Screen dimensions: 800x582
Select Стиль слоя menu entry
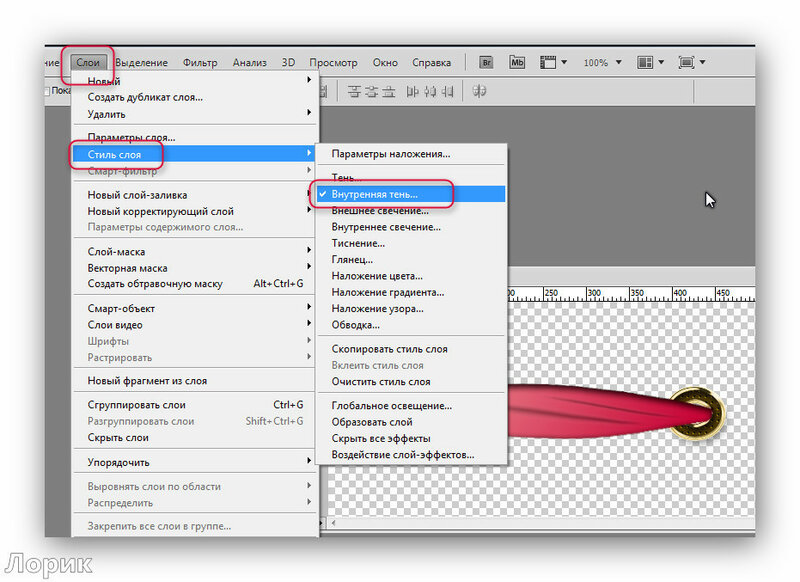point(194,154)
